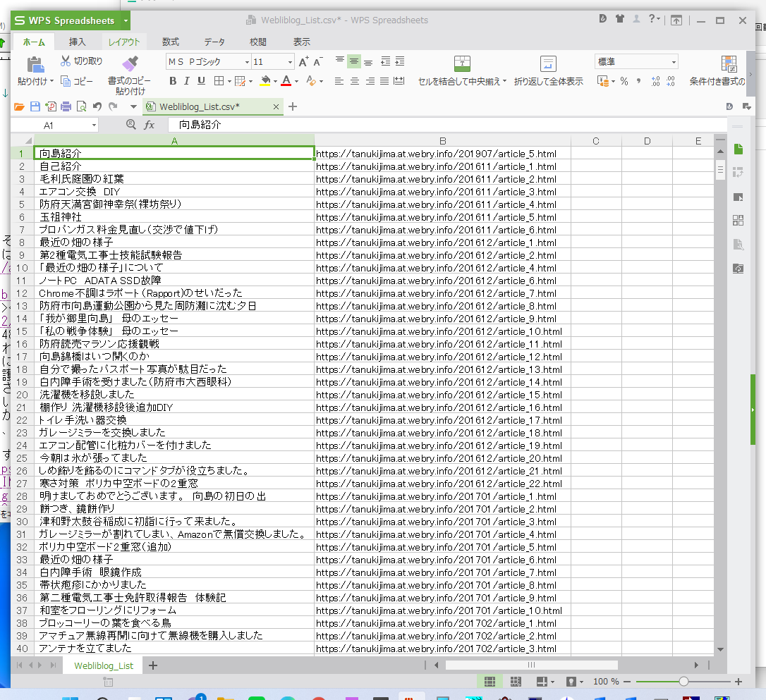Click the Paste (貼り付け) clipboard icon
Image resolution: width=766 pixels, height=700 pixels.
pos(35,64)
